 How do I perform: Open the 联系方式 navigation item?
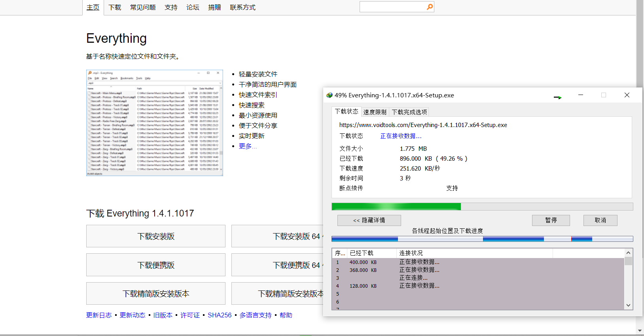click(x=242, y=8)
